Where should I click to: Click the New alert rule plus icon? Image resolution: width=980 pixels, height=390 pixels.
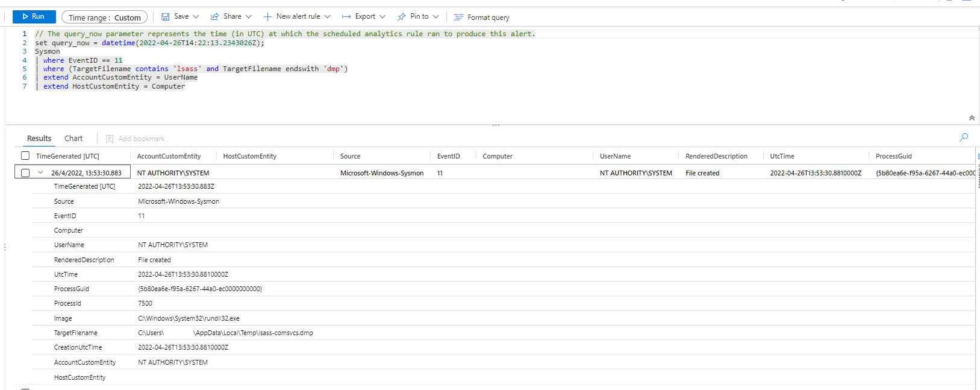click(x=267, y=17)
